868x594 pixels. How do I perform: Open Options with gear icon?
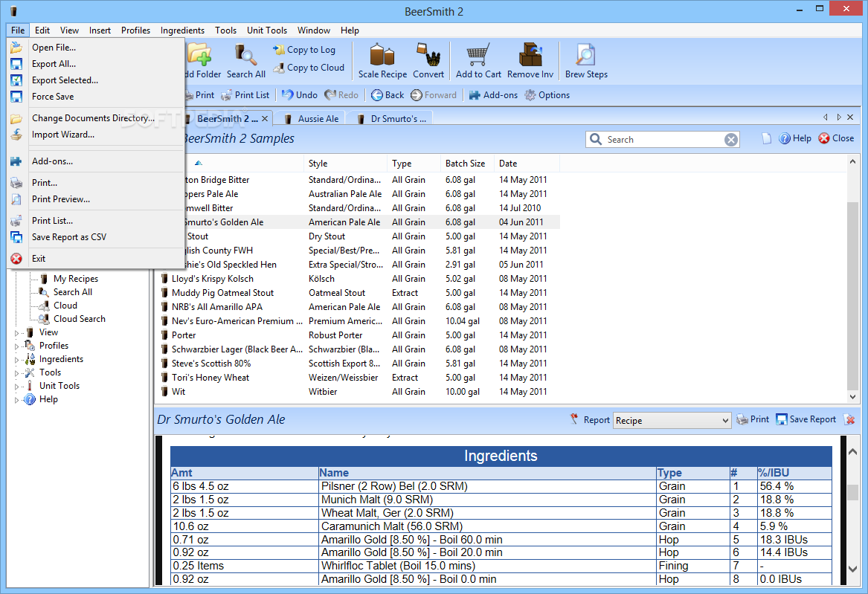tap(547, 95)
